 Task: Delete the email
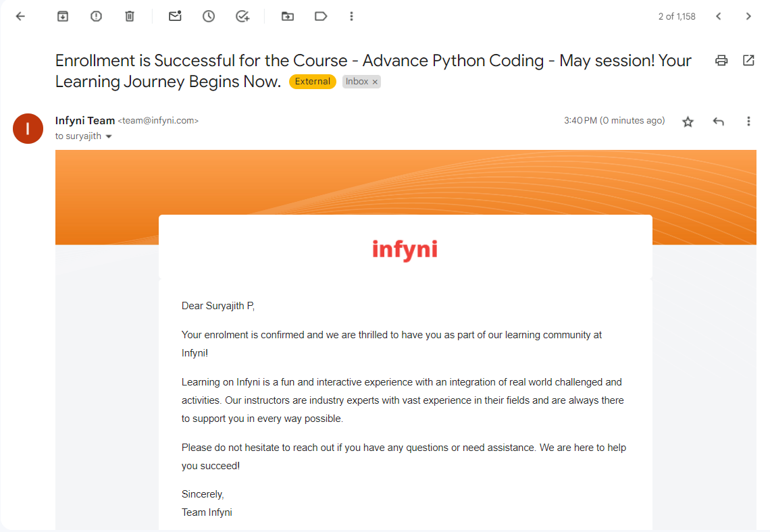(x=130, y=16)
